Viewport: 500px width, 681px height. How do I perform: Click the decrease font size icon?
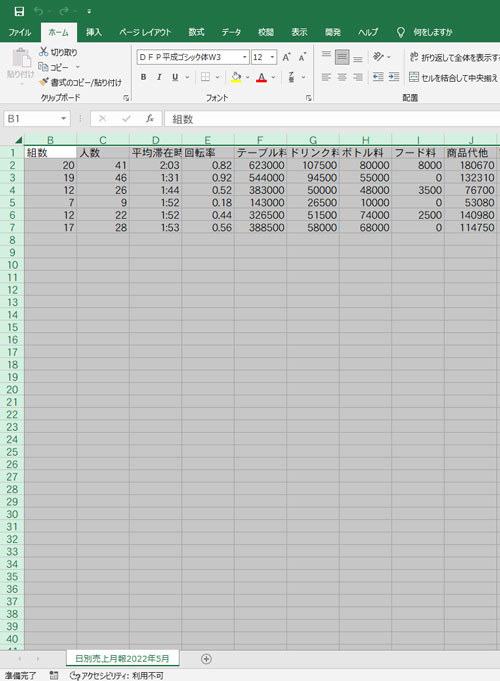[302, 57]
